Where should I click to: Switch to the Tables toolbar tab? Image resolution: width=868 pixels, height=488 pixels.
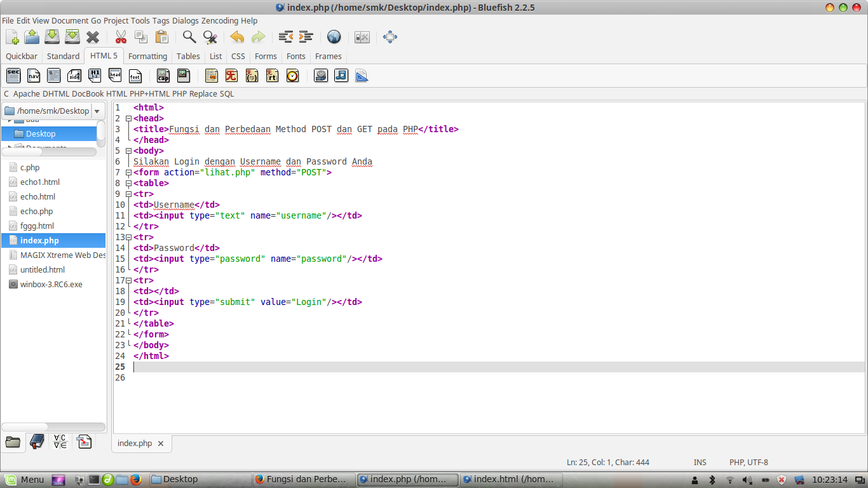[188, 57]
